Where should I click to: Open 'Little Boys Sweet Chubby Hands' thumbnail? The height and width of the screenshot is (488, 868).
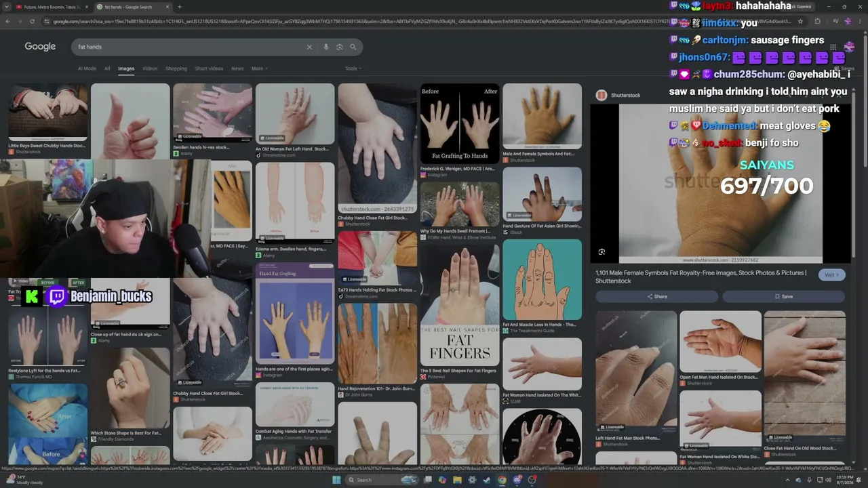click(x=47, y=112)
